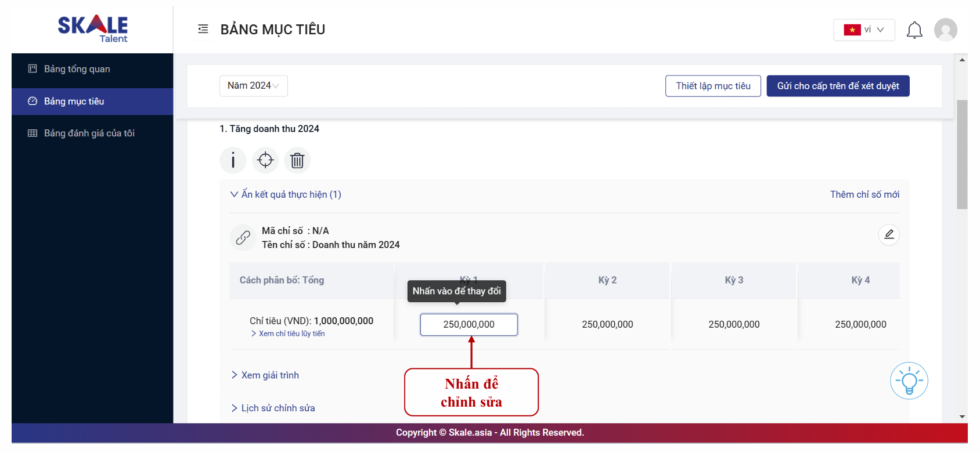Screen dimensions: 980x453
Task: Collapse Ẩn kết quả thực hiện section
Action: pos(286,194)
